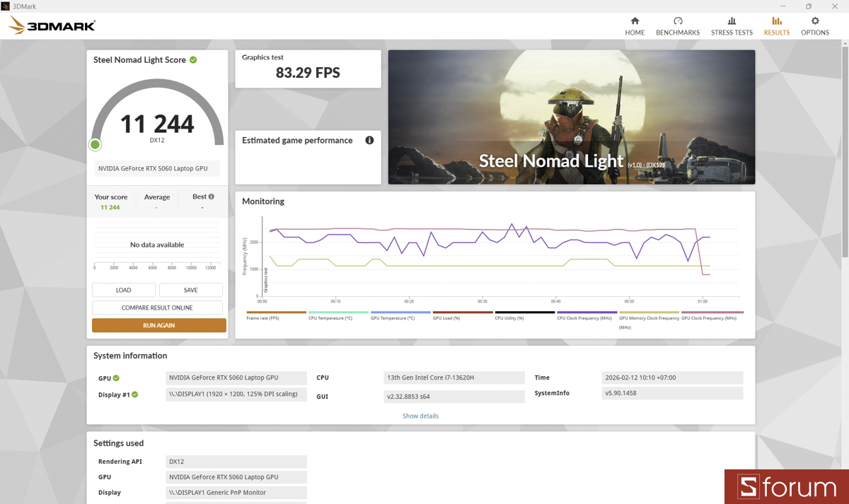Screen dimensions: 849x504
Task: Open the Options gear icon
Action: click(x=814, y=25)
